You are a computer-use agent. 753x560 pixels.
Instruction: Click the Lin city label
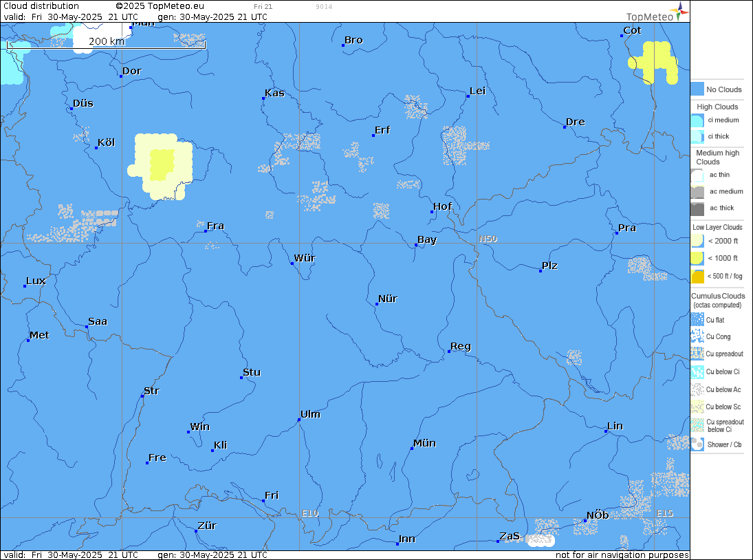click(x=615, y=426)
